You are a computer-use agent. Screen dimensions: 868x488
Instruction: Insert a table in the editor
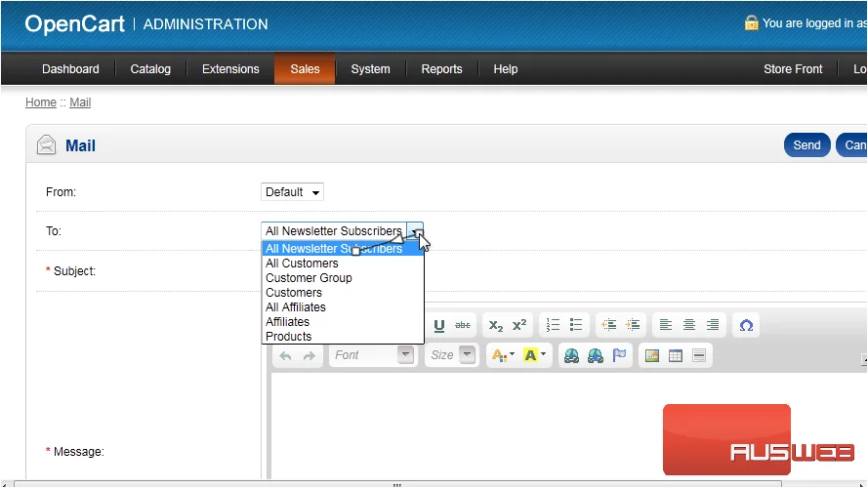click(x=676, y=356)
